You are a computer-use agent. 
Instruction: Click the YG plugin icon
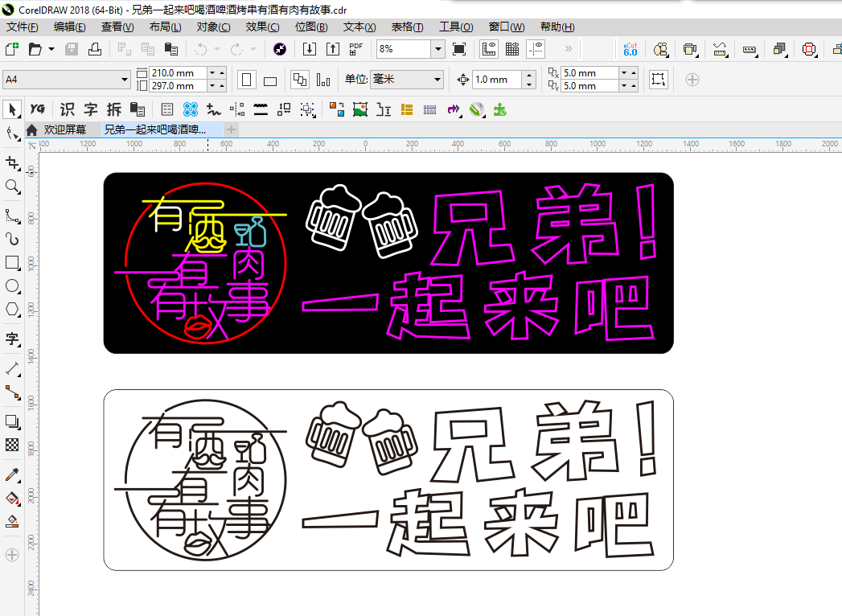[37, 109]
